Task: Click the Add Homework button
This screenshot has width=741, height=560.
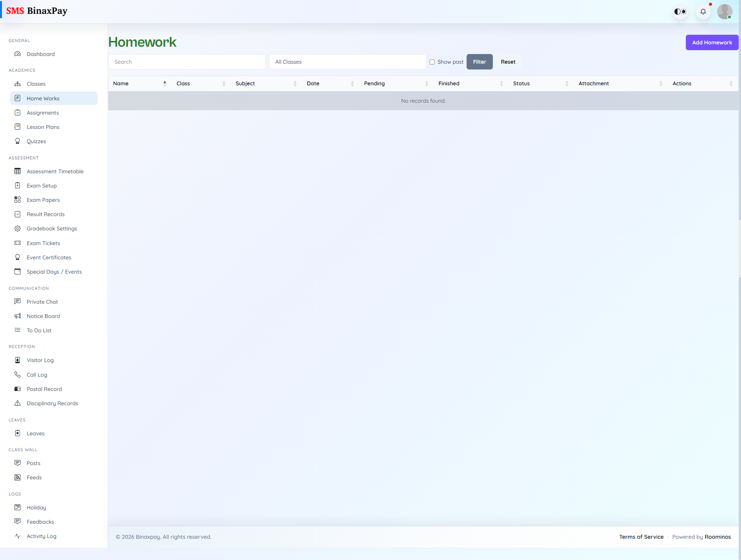Action: 712,42
